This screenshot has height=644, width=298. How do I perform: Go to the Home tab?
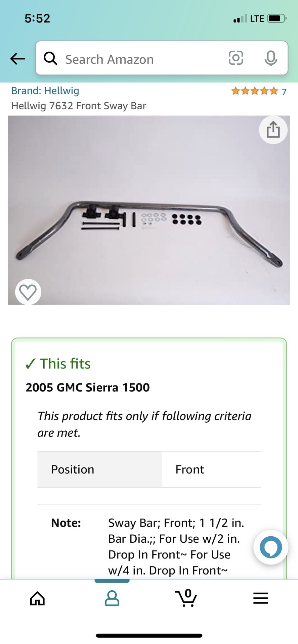point(37,598)
